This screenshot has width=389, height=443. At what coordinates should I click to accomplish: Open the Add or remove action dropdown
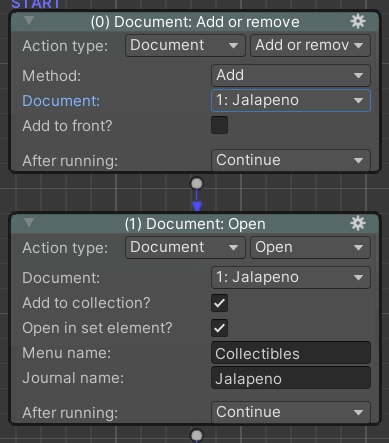pos(310,45)
